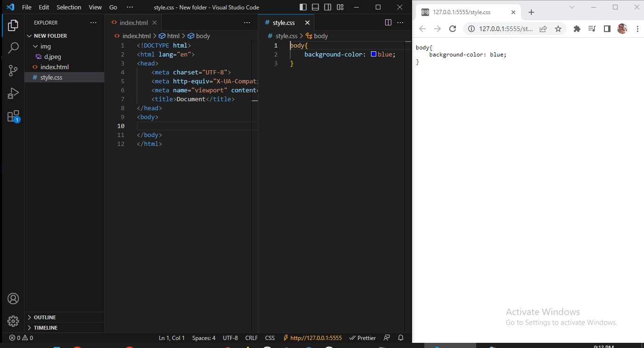This screenshot has width=644, height=348.
Task: Open notifications bell in status bar
Action: 401,338
